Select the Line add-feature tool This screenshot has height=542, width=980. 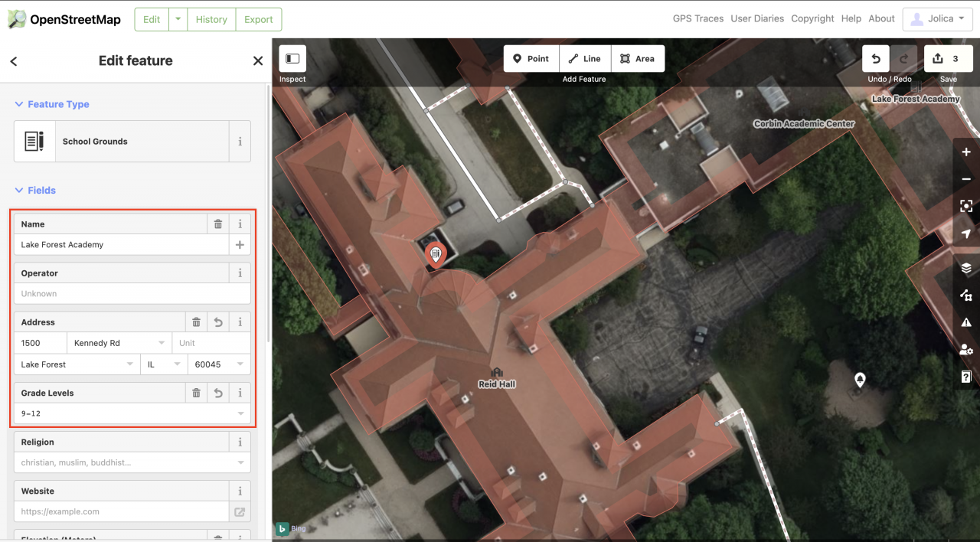pyautogui.click(x=585, y=59)
